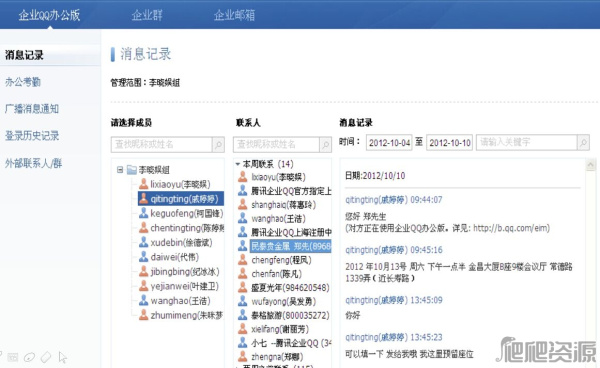Image resolution: width=600 pixels, height=368 pixels.
Task: Select member xudebin(徐德斌)
Action: point(181,242)
